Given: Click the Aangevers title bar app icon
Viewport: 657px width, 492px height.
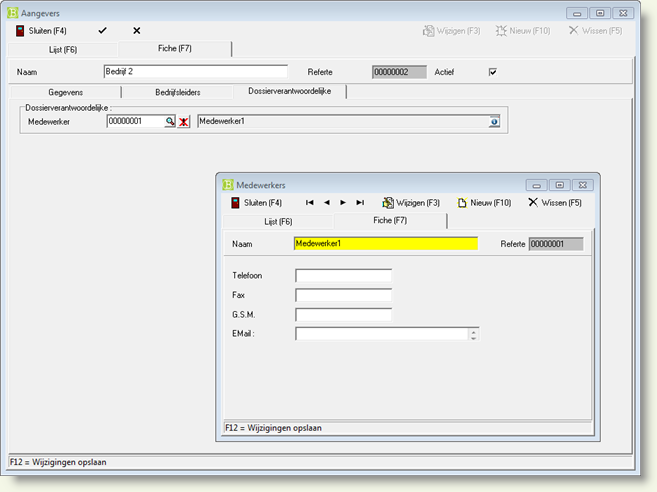Looking at the screenshot, I should 13,13.
